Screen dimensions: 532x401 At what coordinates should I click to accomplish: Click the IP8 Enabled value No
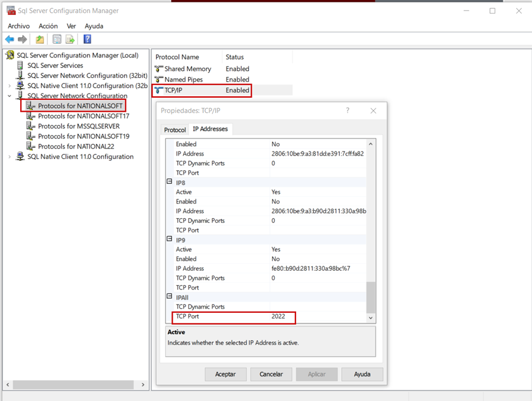275,202
